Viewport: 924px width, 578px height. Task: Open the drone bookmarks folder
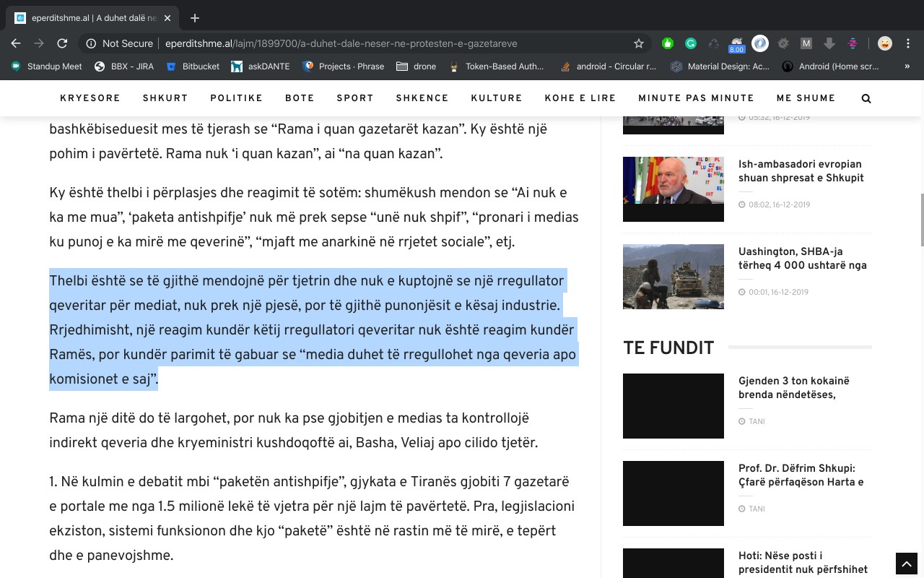[x=417, y=66]
